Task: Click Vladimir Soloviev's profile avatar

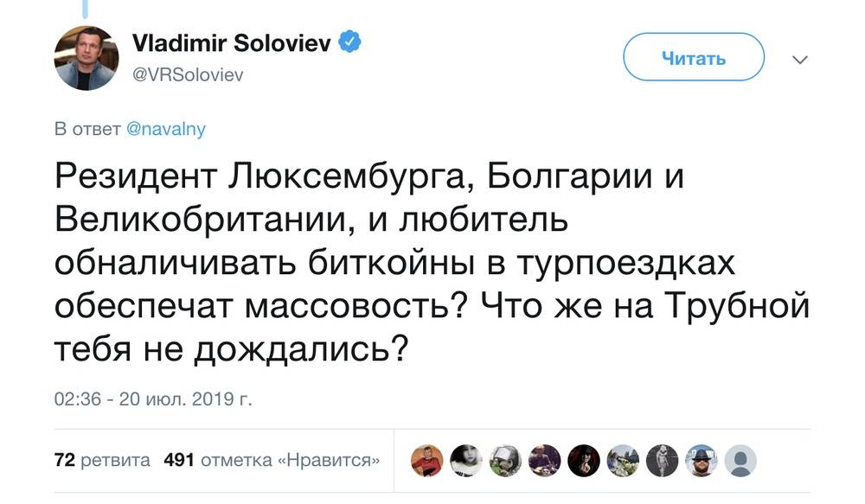Action: tap(86, 58)
